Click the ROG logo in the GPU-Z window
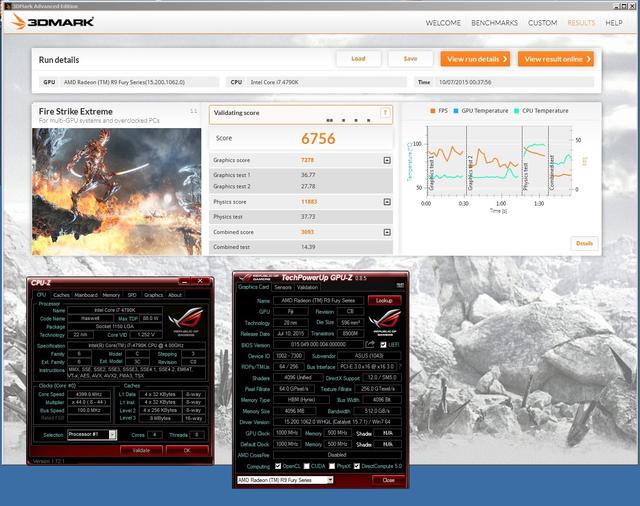This screenshot has height=506, width=640. (385, 322)
